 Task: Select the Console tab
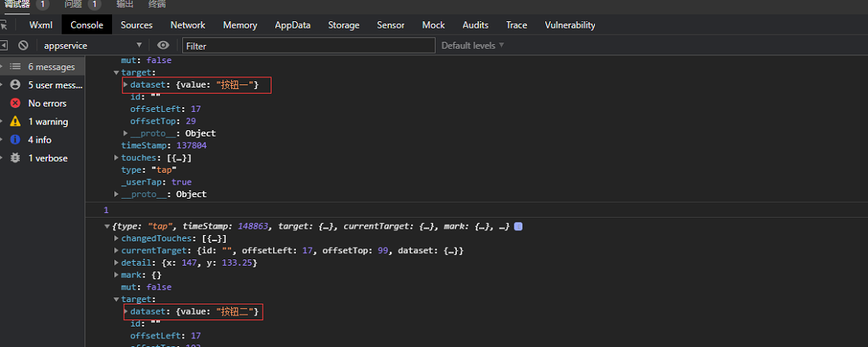click(87, 25)
